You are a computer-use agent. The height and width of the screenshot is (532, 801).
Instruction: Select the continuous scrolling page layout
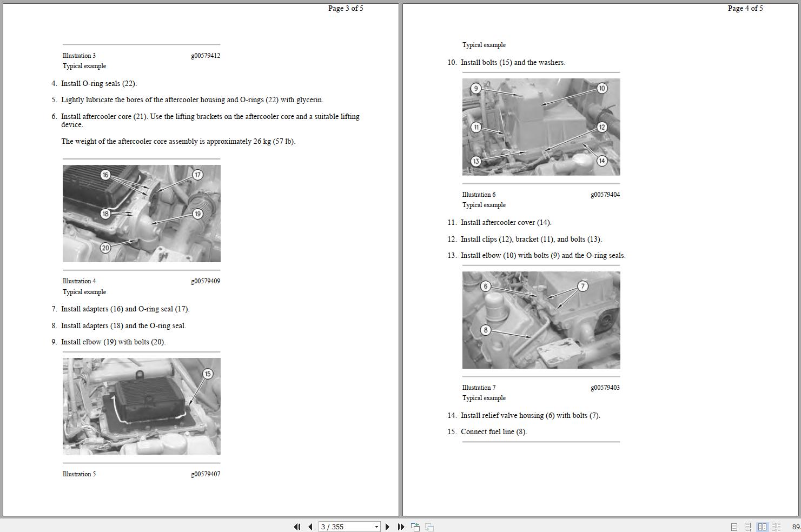coord(747,527)
